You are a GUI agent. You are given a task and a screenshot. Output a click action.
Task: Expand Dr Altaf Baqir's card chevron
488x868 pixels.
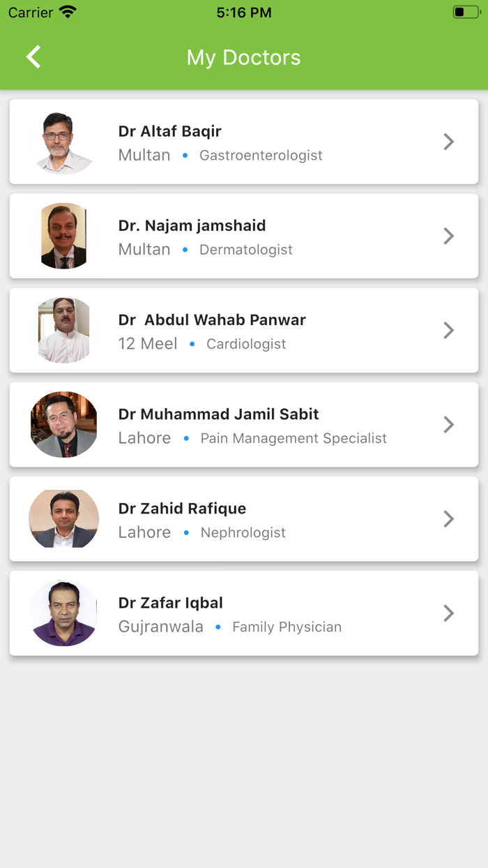pos(449,142)
